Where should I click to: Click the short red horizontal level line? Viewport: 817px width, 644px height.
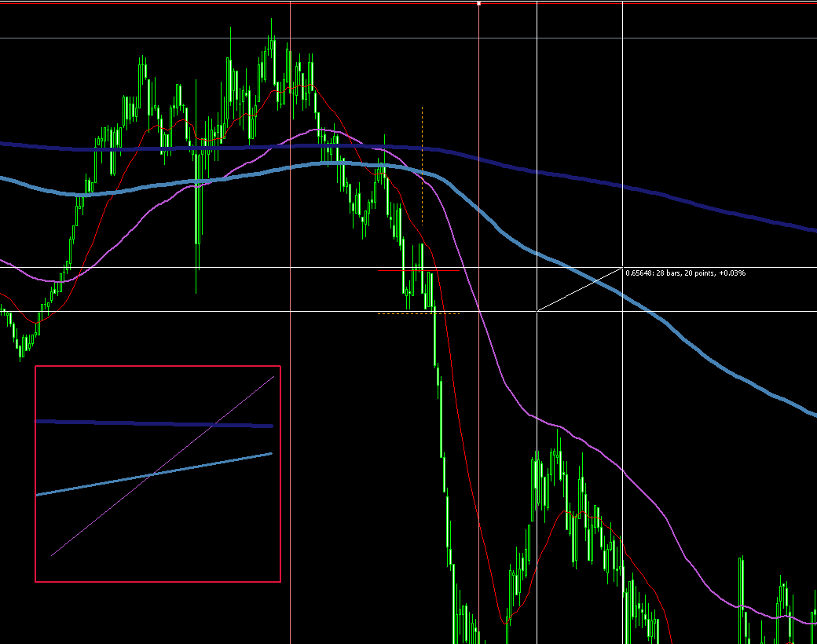419,270
